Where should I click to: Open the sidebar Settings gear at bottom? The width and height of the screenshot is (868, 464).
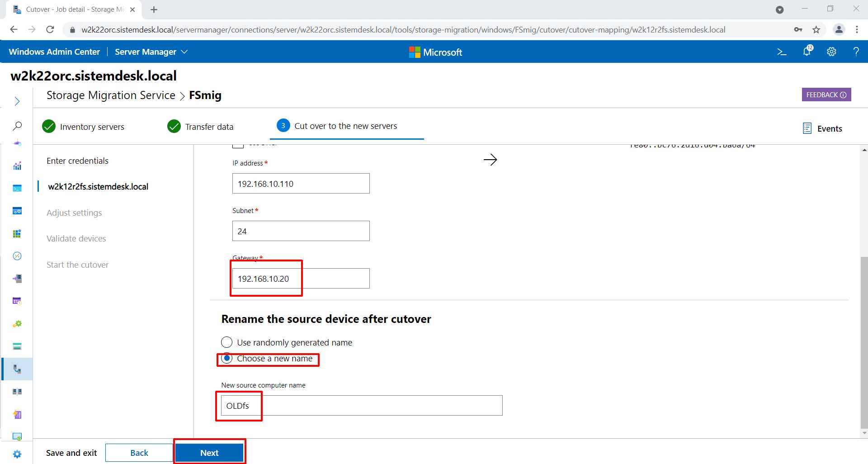pyautogui.click(x=17, y=454)
